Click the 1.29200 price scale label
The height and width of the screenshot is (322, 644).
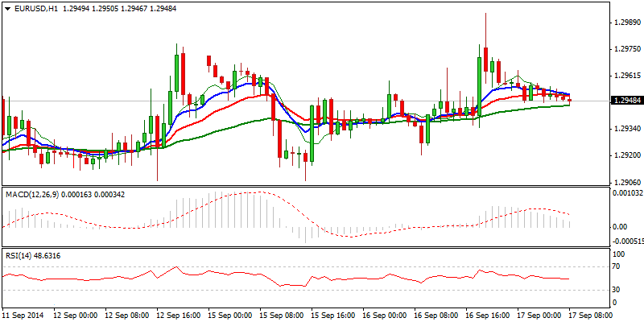[626, 155]
